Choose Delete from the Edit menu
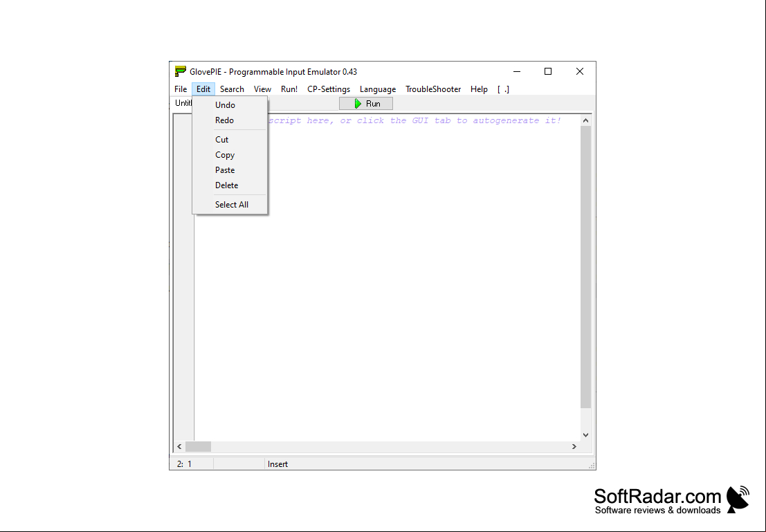766x532 pixels. [x=230, y=185]
